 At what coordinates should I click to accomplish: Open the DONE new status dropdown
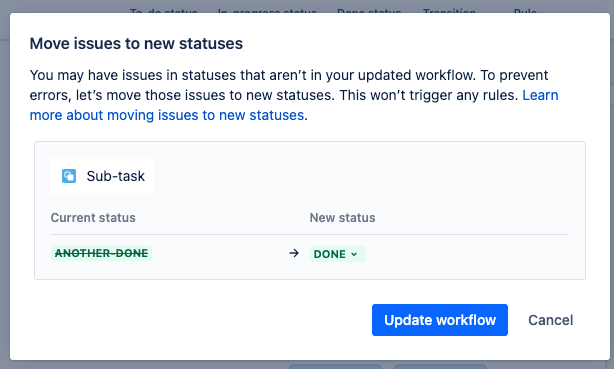pyautogui.click(x=338, y=254)
